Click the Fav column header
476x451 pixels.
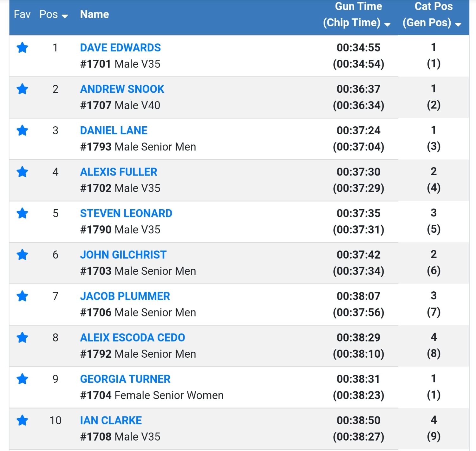coord(22,14)
